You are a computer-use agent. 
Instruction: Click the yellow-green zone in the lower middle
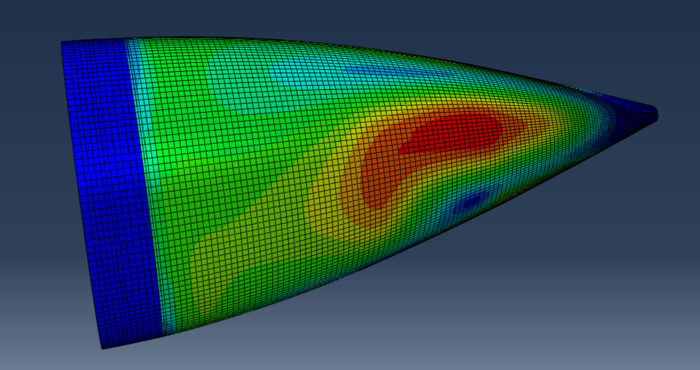(x=250, y=254)
